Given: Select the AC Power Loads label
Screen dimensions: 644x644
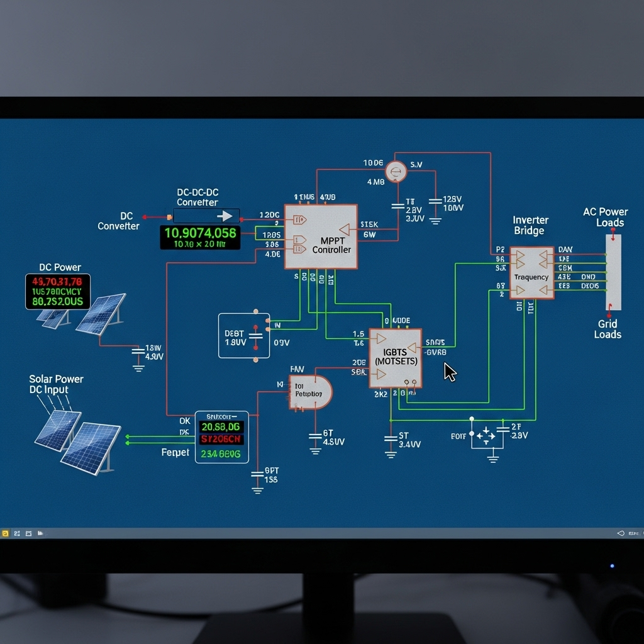Looking at the screenshot, I should (605, 217).
